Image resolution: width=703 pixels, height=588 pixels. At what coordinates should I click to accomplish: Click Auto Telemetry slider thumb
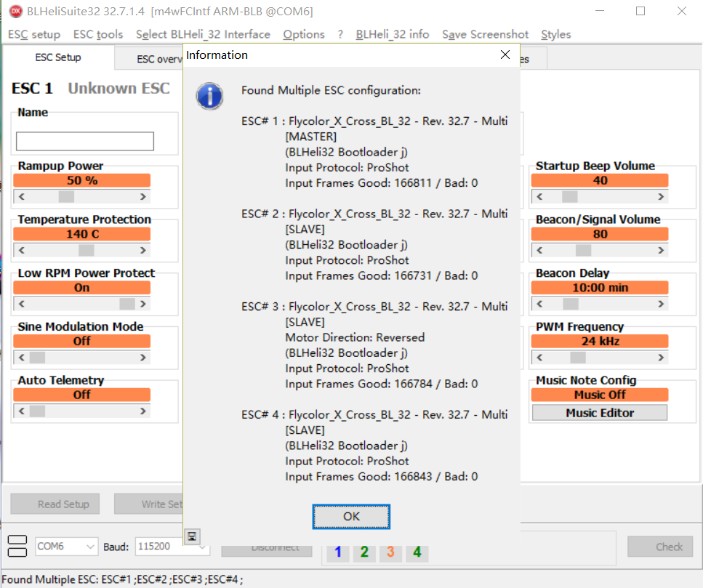coord(37,411)
